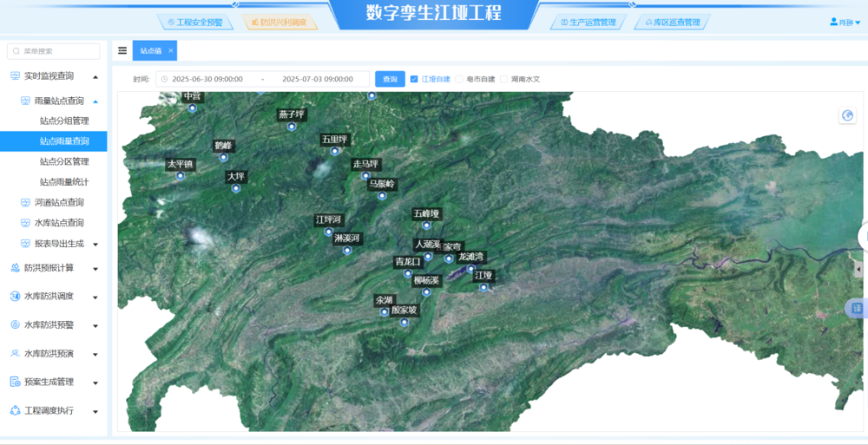
Task: Click the 燕子坪 station marker on map
Action: [x=292, y=127]
